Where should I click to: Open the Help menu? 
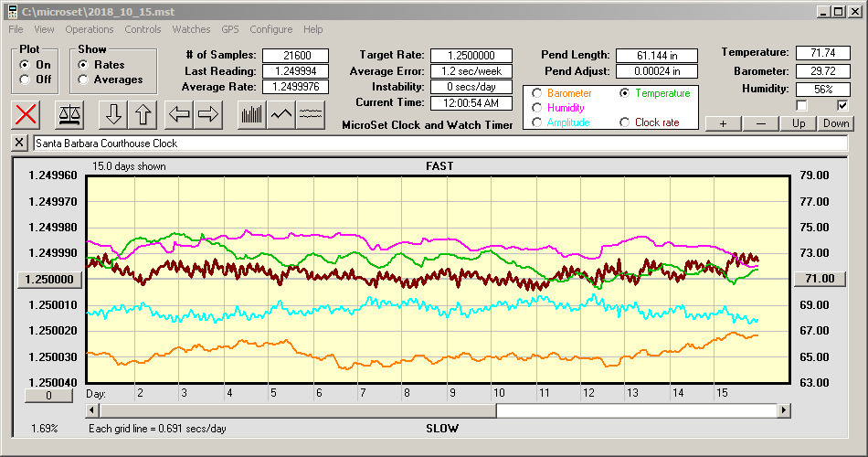coord(312,29)
